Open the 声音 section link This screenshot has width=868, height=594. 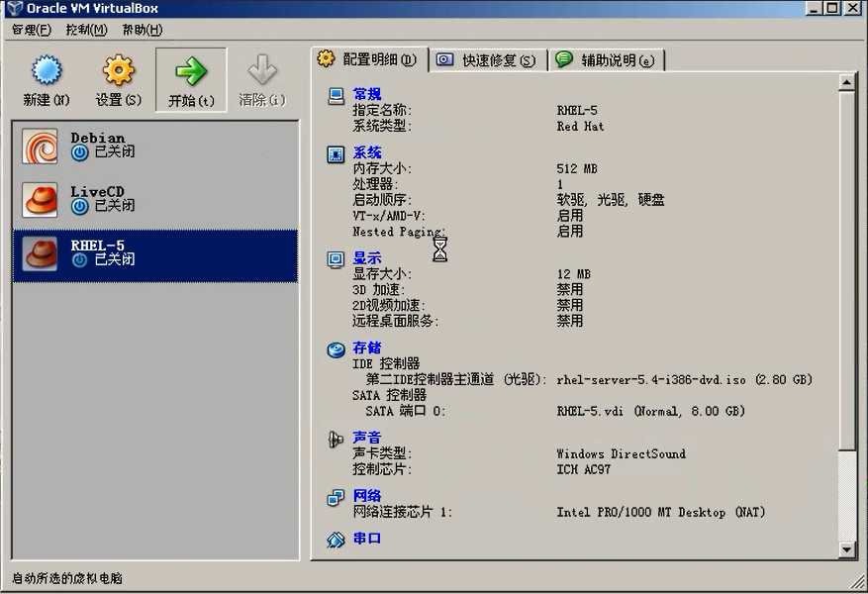coord(367,438)
